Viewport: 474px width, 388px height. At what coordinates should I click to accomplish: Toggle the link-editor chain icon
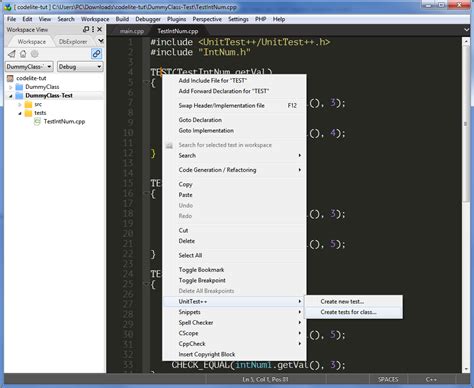[x=96, y=53]
